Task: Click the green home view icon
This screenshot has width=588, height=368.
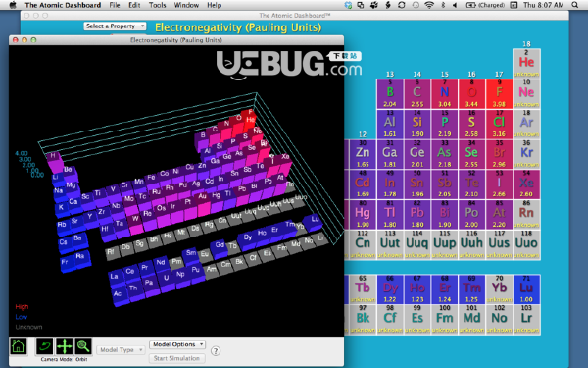Action: 18,345
